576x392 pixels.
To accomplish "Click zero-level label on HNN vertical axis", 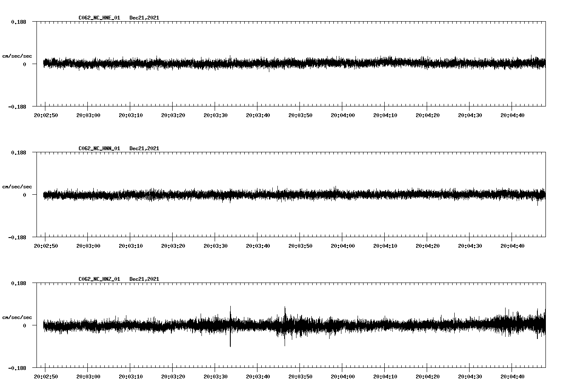I will pyautogui.click(x=25, y=195).
